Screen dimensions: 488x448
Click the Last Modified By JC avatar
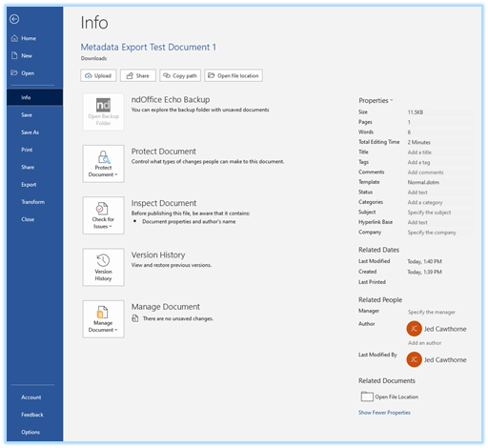click(x=414, y=359)
